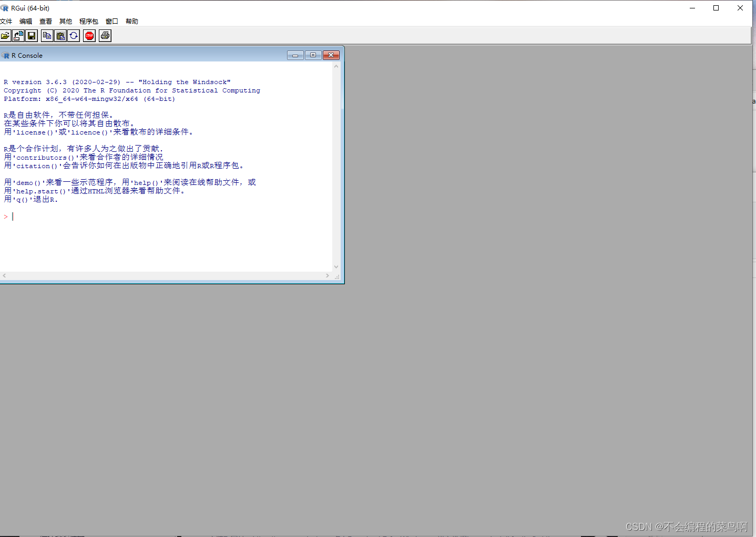The image size is (756, 537).
Task: Click the 'R是个合作计划' line
Action: click(x=84, y=149)
